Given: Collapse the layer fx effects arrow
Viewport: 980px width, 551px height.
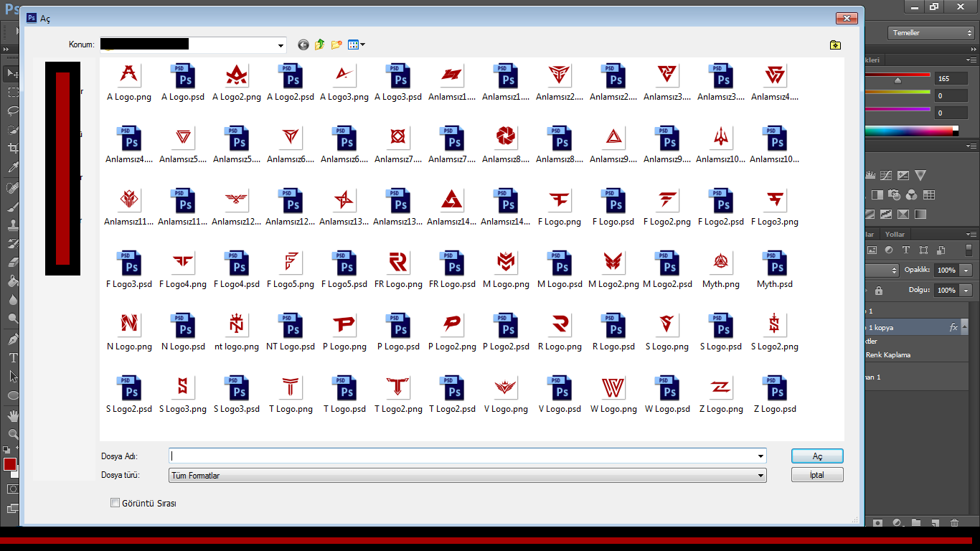Looking at the screenshot, I should (x=965, y=327).
